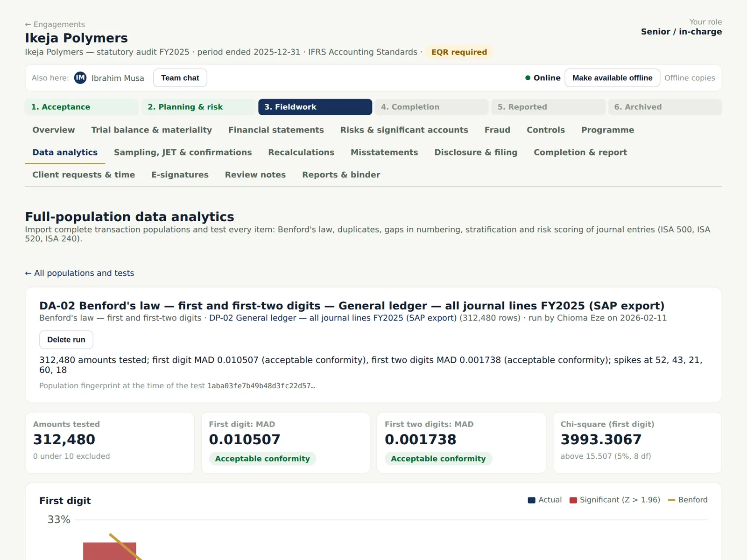Open the Fraud tab
Screen dimensions: 747x560
click(x=497, y=130)
